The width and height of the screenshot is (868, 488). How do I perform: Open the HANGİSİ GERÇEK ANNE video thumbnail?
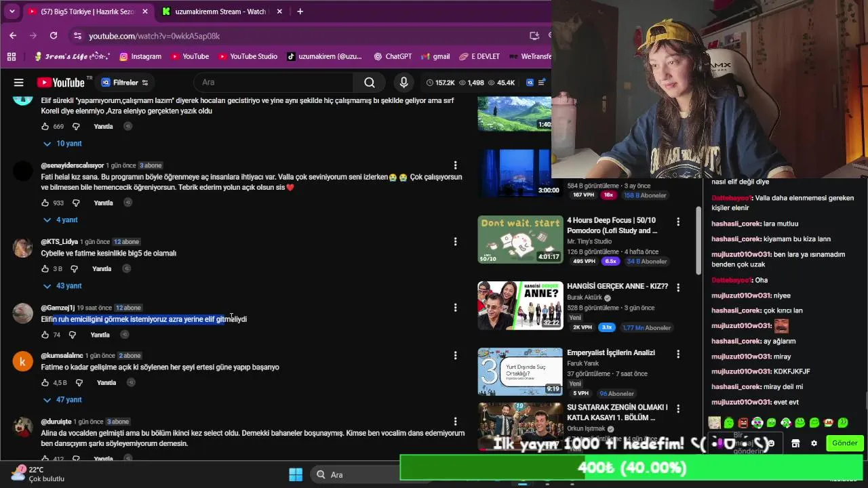click(520, 305)
